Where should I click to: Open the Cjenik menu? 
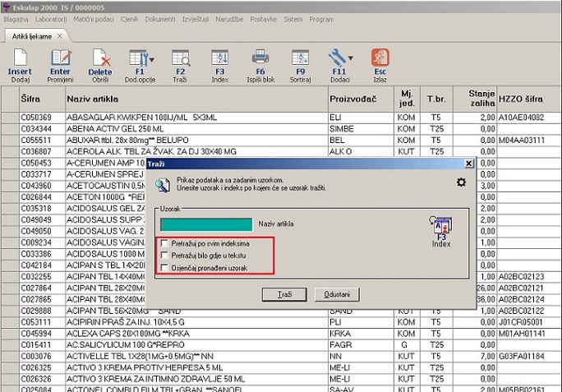point(129,20)
